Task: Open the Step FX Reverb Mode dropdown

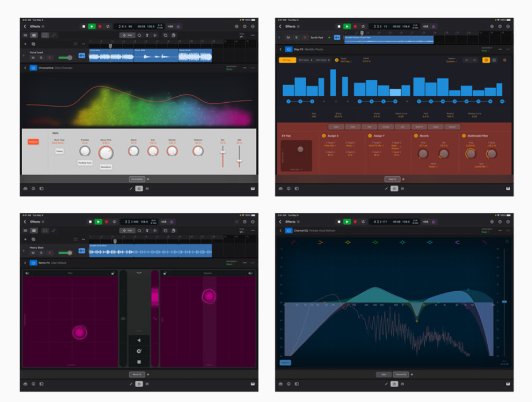Action: (x=433, y=166)
